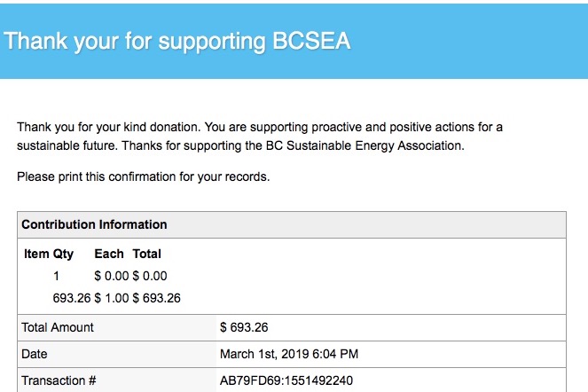This screenshot has width=588, height=392.
Task: Click the blue header banner
Action: coord(294,42)
